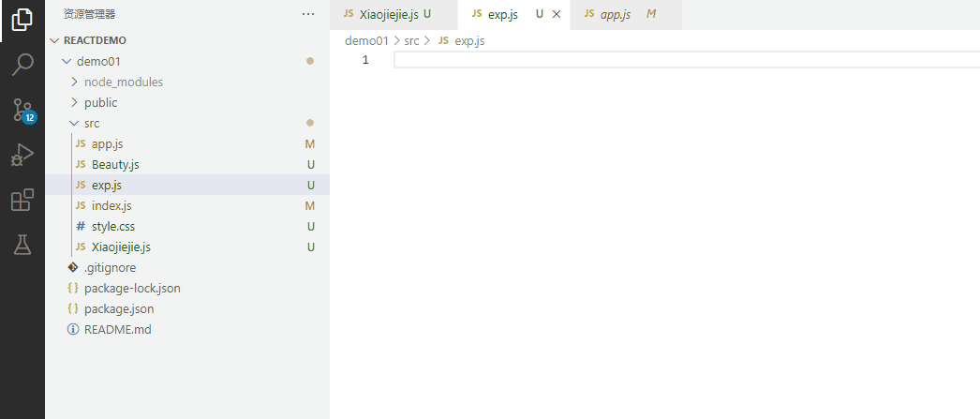Image resolution: width=980 pixels, height=419 pixels.
Task: Click the JS icon beside index.js
Action: coord(81,205)
